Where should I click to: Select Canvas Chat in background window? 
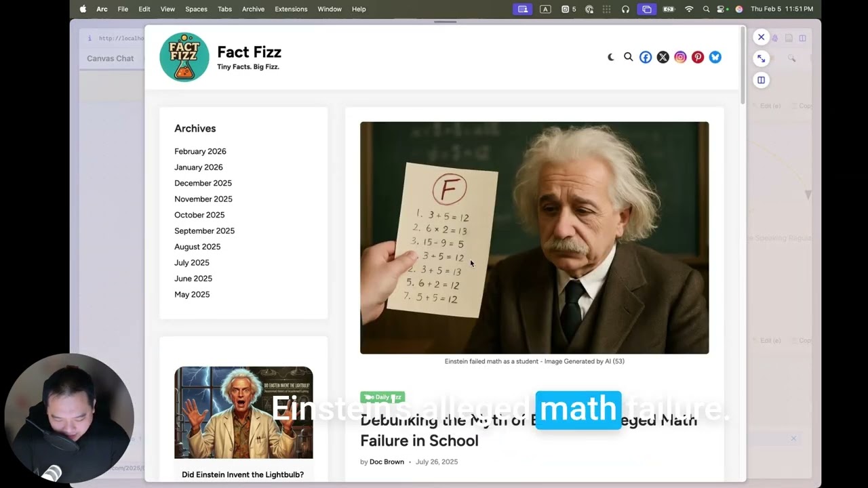click(110, 58)
